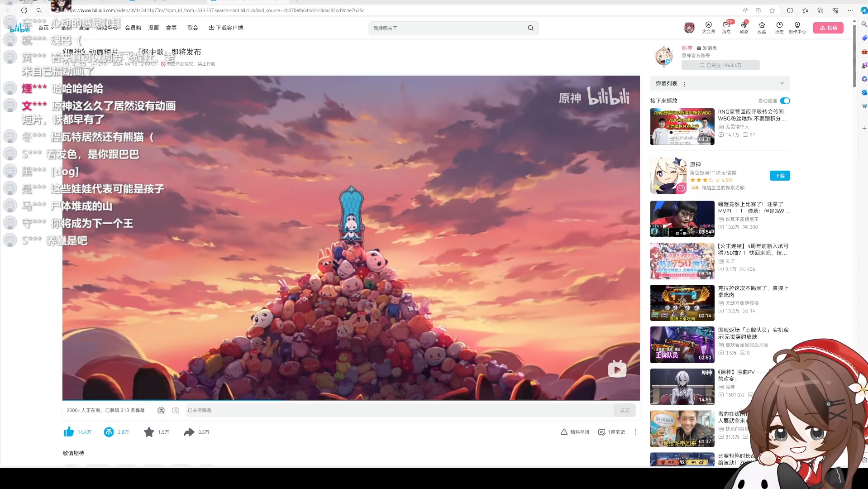Image resolution: width=868 pixels, height=489 pixels.
Task: Click the blue 下载 button for 原神 game
Action: pyautogui.click(x=780, y=176)
